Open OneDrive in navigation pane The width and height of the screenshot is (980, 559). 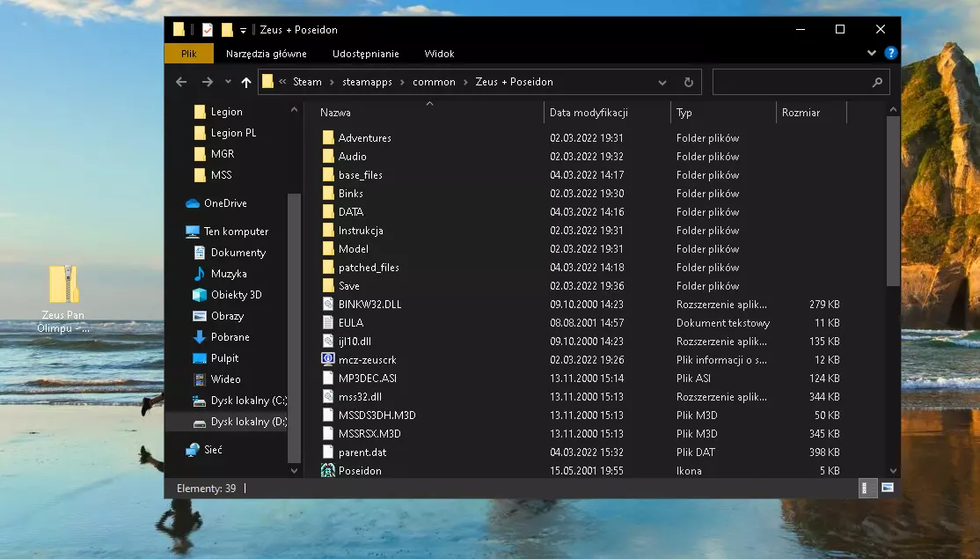224,203
